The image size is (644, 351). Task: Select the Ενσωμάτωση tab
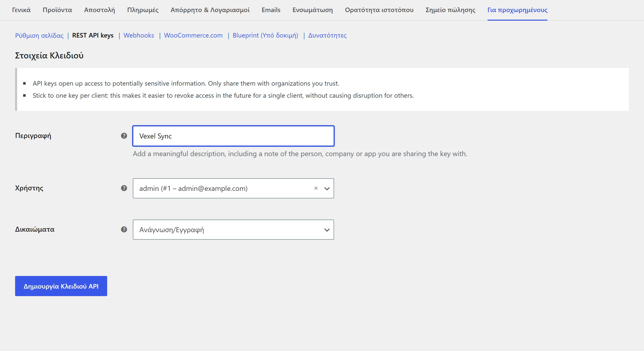[x=312, y=10]
